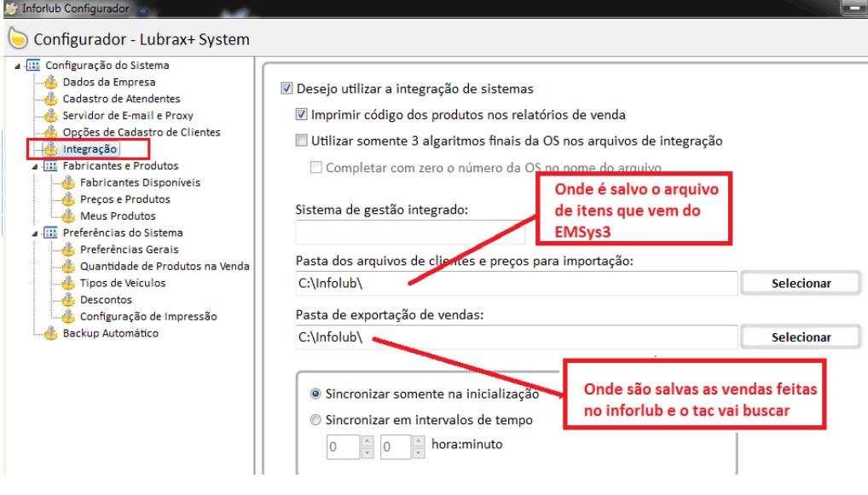This screenshot has width=868, height=495.
Task: Click the Cadastro de Atendentes icon
Action: click(51, 99)
